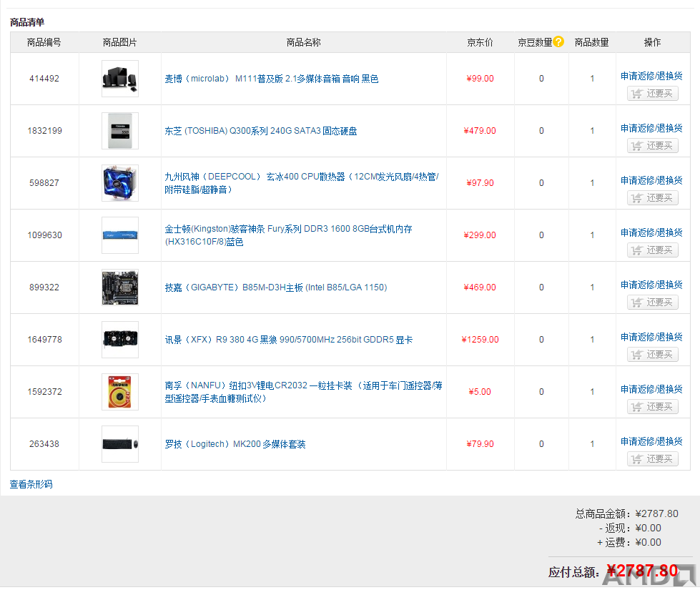Select product number 1649778
This screenshot has width=700, height=590.
tap(44, 340)
